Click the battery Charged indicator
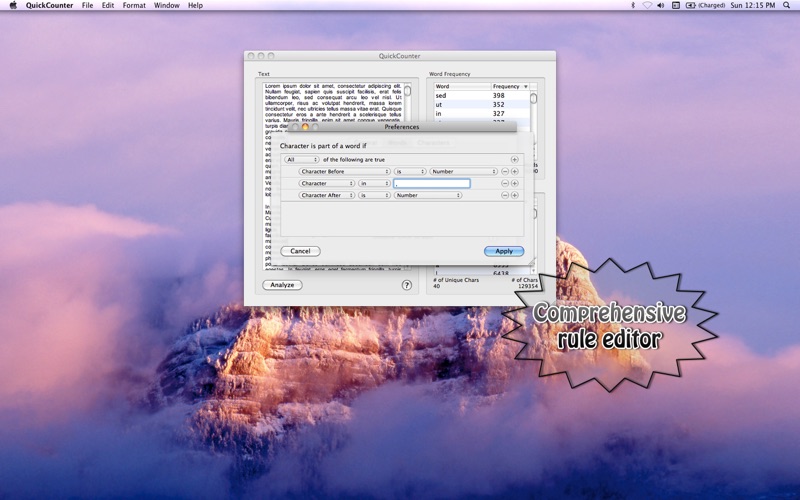The image size is (800, 500). pyautogui.click(x=705, y=5)
